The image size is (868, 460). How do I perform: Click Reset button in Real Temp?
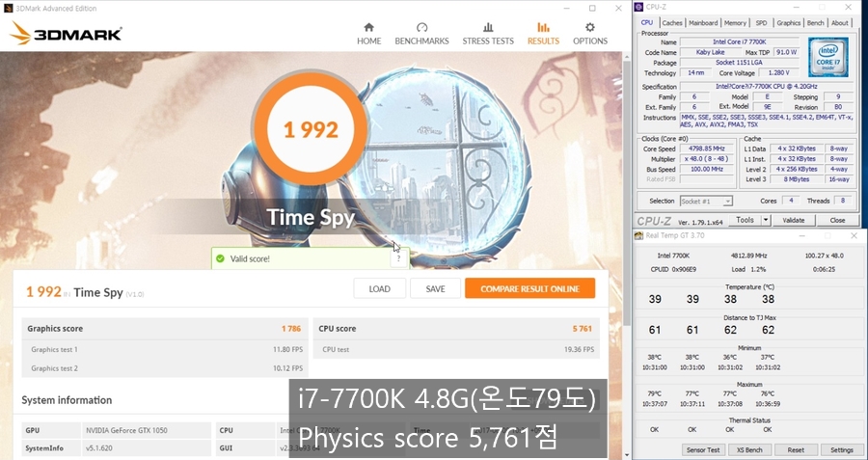click(796, 450)
